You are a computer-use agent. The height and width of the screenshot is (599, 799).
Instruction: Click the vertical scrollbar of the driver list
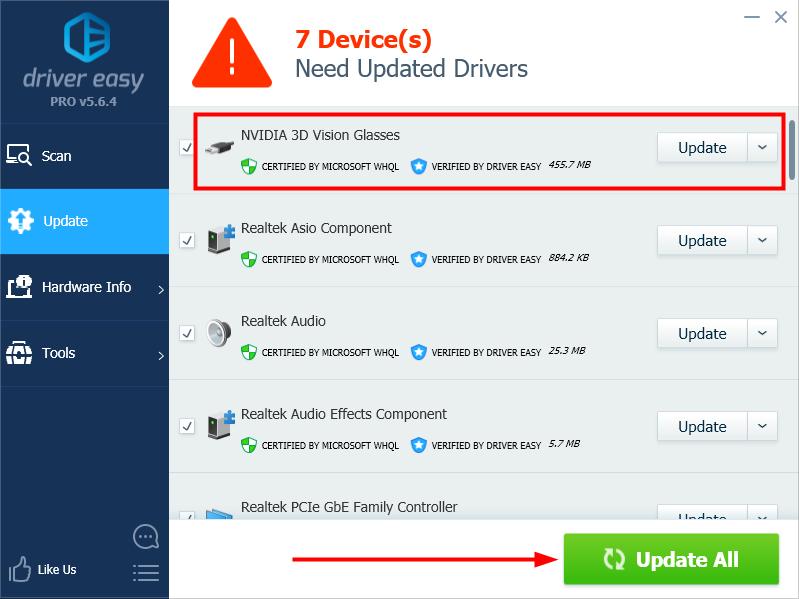(x=792, y=150)
